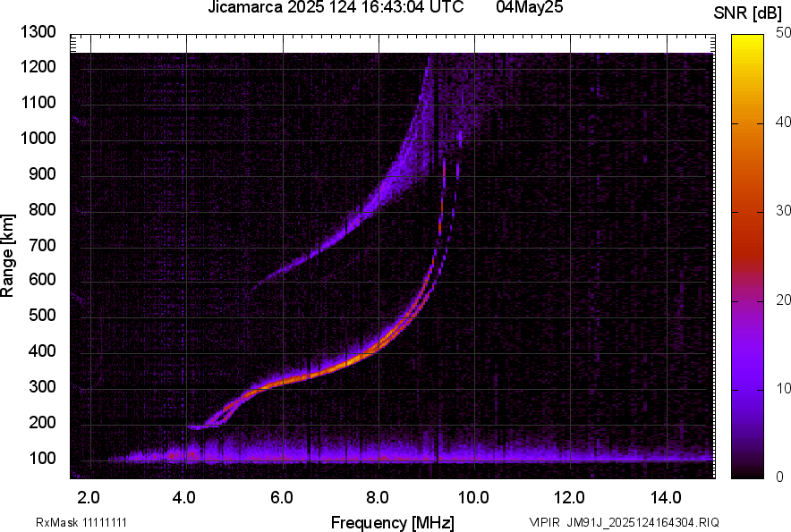This screenshot has width=791, height=532.
Task: Click the range tick label '1100'
Action: tap(38, 102)
